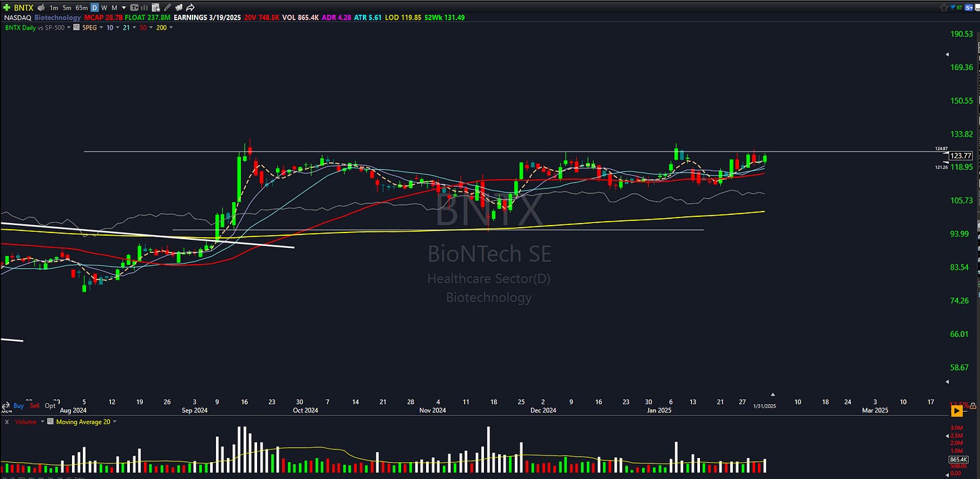Click the 121.26 price line label
This screenshot has width=980, height=479.
tap(942, 167)
